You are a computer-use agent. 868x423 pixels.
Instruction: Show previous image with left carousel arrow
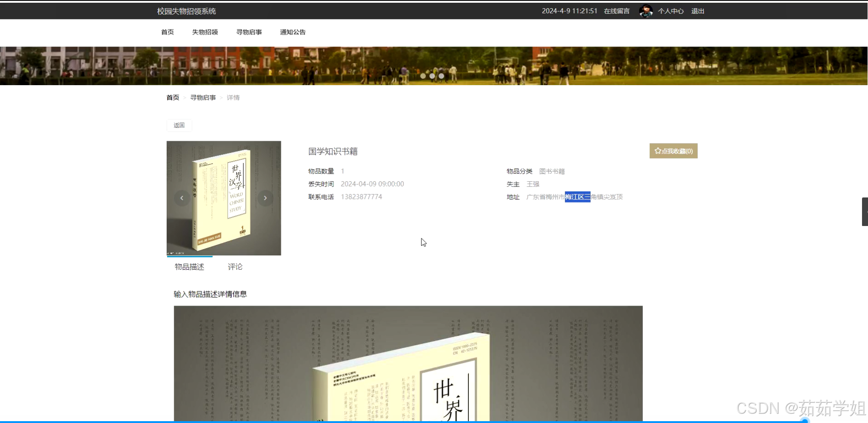click(182, 198)
